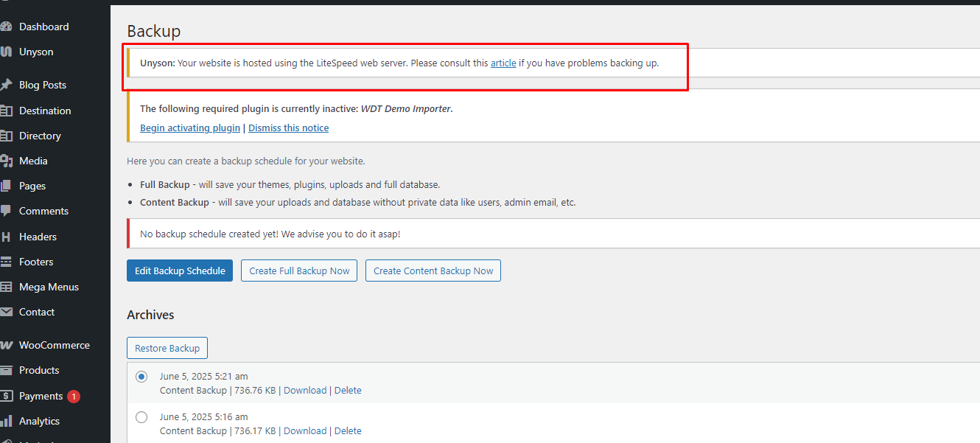Image resolution: width=980 pixels, height=443 pixels.
Task: Open Destination menu label
Action: click(x=45, y=111)
